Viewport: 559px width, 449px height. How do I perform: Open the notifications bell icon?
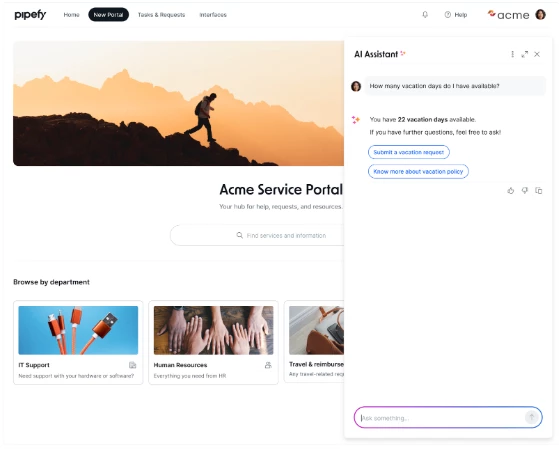pos(425,15)
